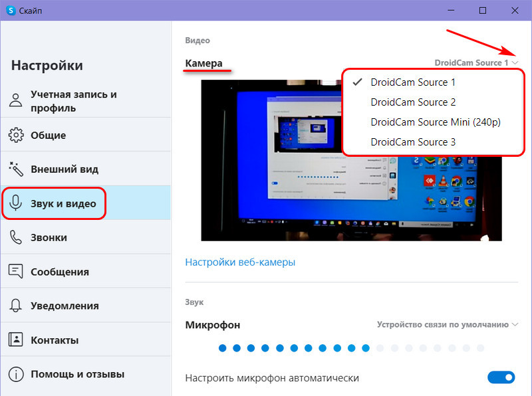The width and height of the screenshot is (532, 396).
Task: Open Настройки веб-камеры link
Action: (x=240, y=262)
